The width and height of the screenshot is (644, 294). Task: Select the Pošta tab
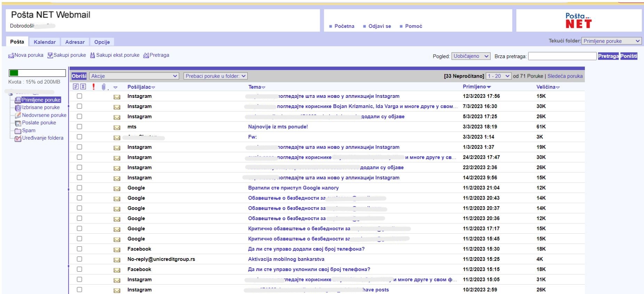click(17, 41)
